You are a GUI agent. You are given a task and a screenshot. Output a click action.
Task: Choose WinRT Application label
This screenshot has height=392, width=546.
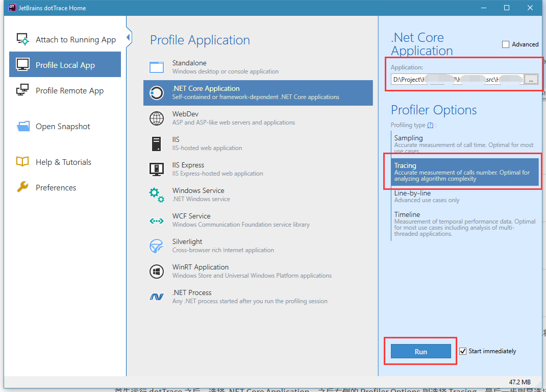point(200,267)
